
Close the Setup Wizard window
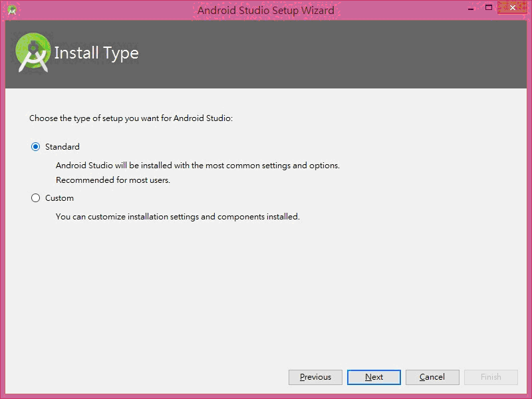(512, 7)
